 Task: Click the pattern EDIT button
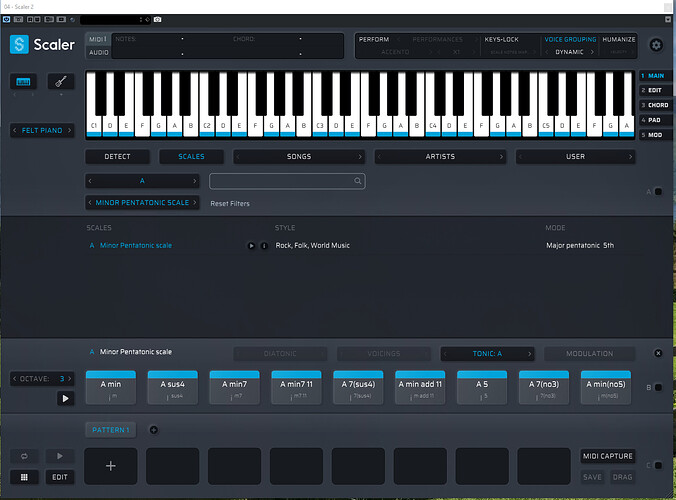pyautogui.click(x=60, y=477)
